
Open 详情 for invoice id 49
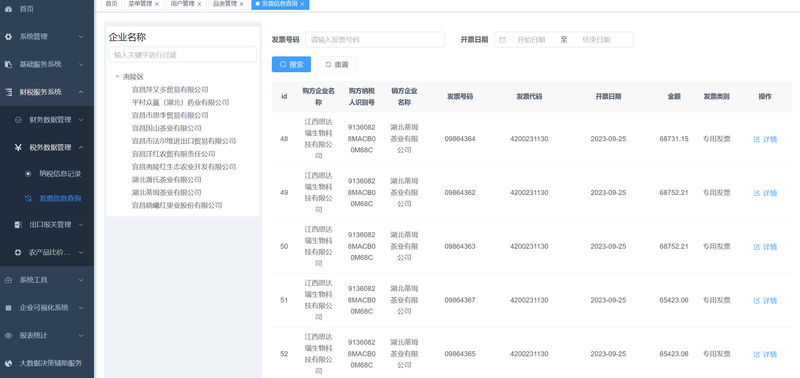pos(765,193)
